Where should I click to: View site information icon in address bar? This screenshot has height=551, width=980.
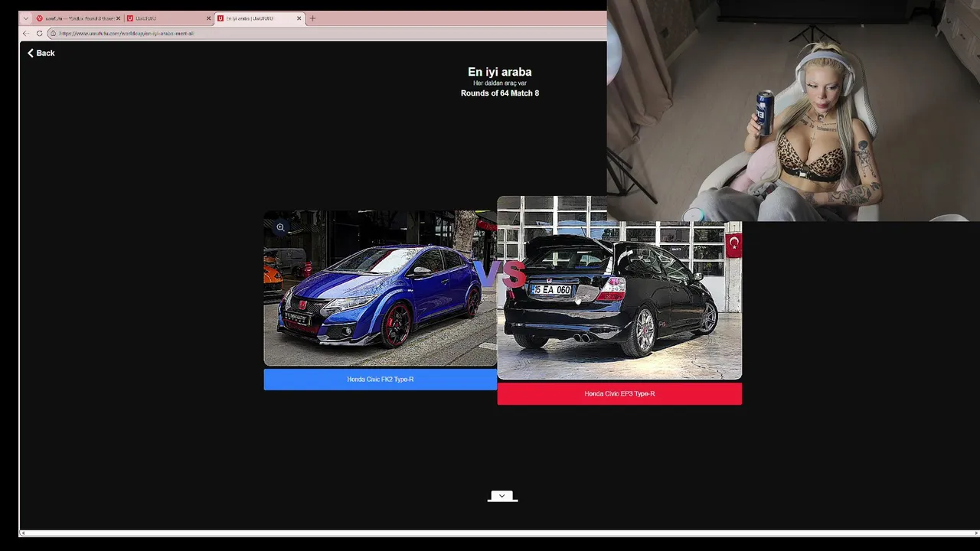(53, 34)
